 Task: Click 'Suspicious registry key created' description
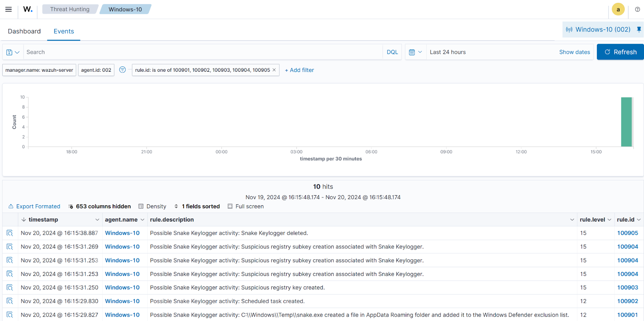[x=237, y=288]
